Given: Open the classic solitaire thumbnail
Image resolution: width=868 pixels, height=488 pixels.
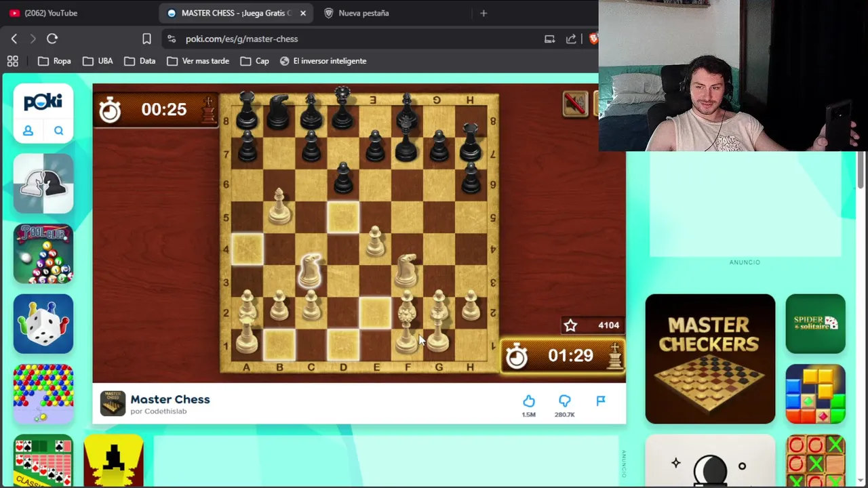Looking at the screenshot, I should coord(43,461).
